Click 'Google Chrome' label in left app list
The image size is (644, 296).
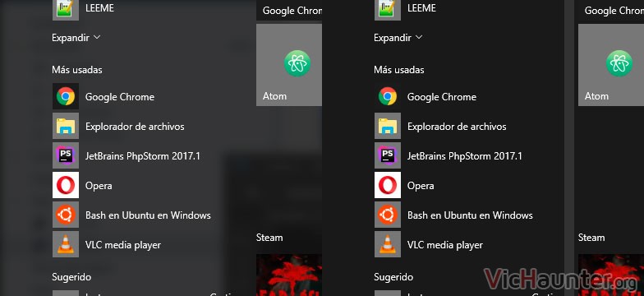120,97
